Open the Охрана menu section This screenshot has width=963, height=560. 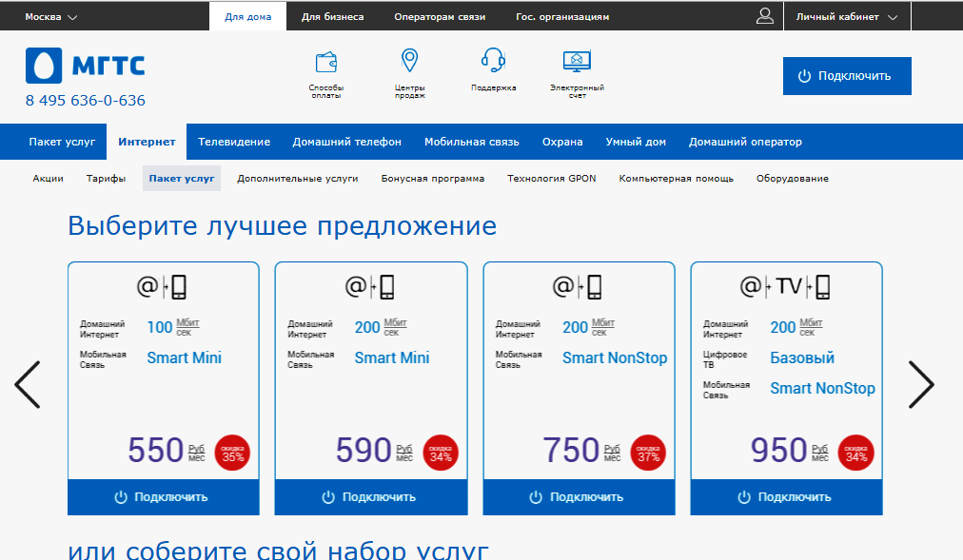click(562, 142)
